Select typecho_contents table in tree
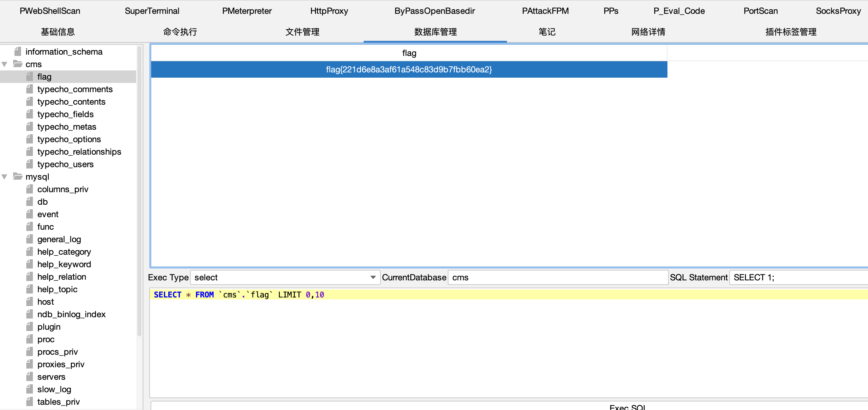The image size is (868, 410). point(71,102)
